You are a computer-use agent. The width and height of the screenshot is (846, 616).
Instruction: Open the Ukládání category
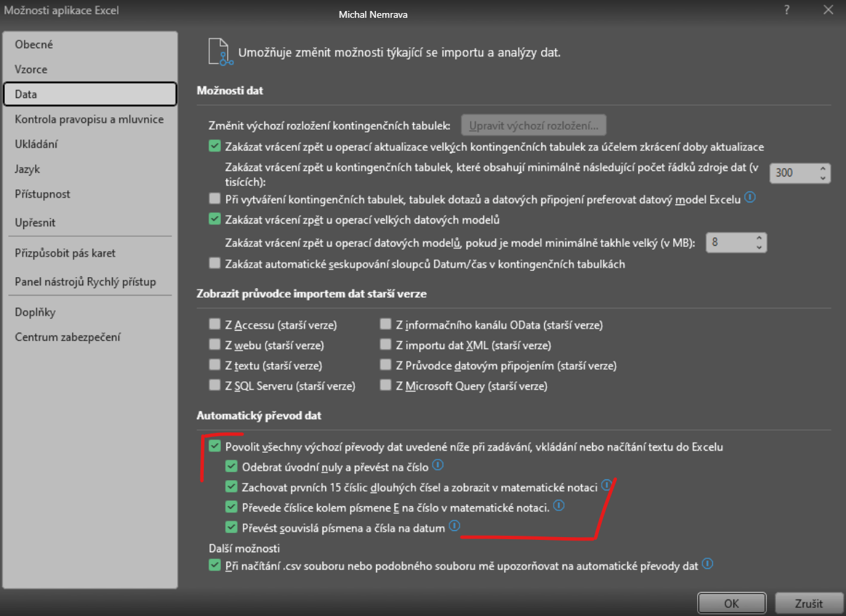90,144
